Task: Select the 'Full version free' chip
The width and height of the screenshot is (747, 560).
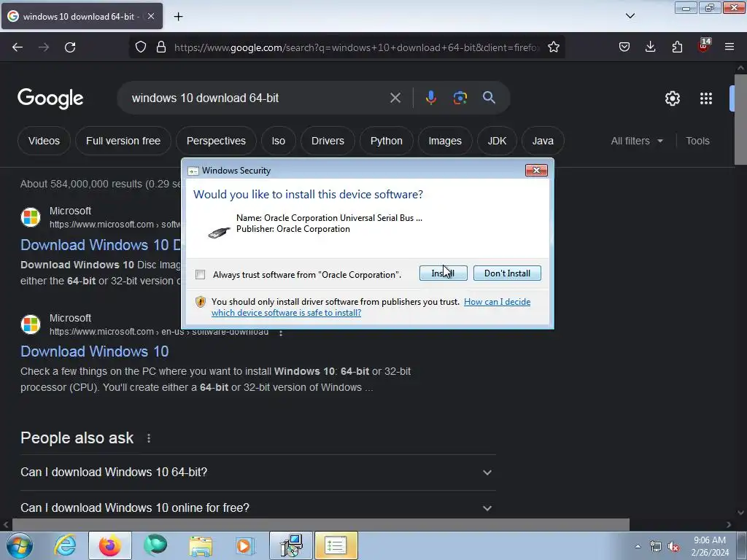Action: (x=123, y=141)
